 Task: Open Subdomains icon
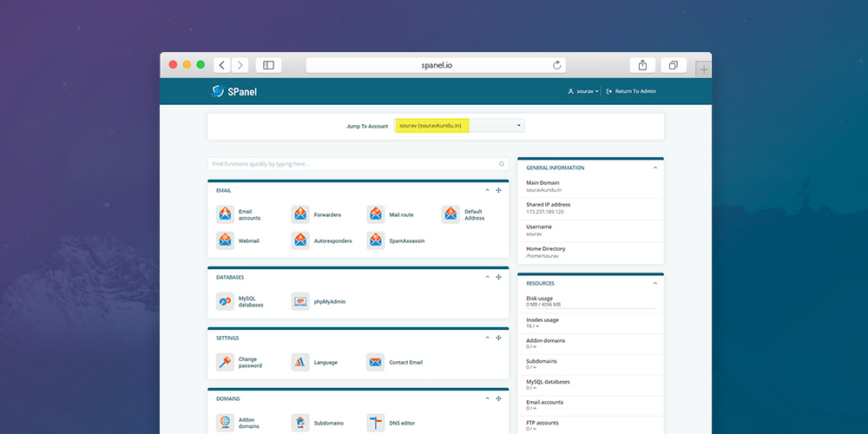pos(300,423)
